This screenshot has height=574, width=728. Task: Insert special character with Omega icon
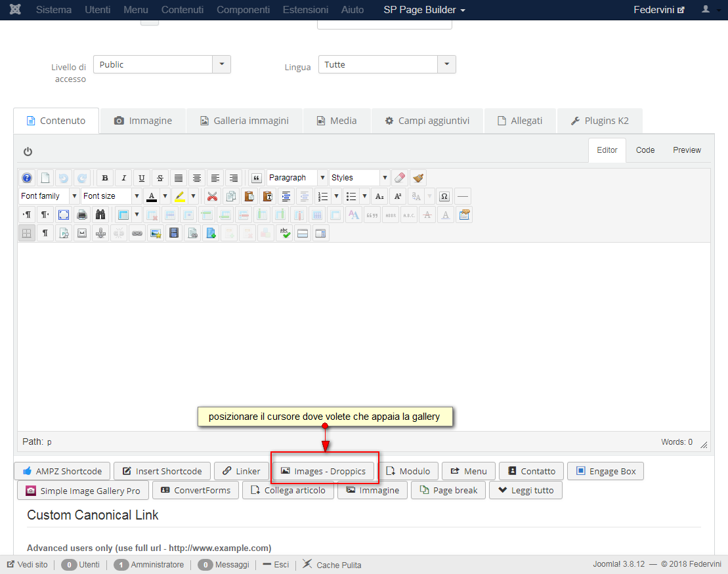pos(444,196)
